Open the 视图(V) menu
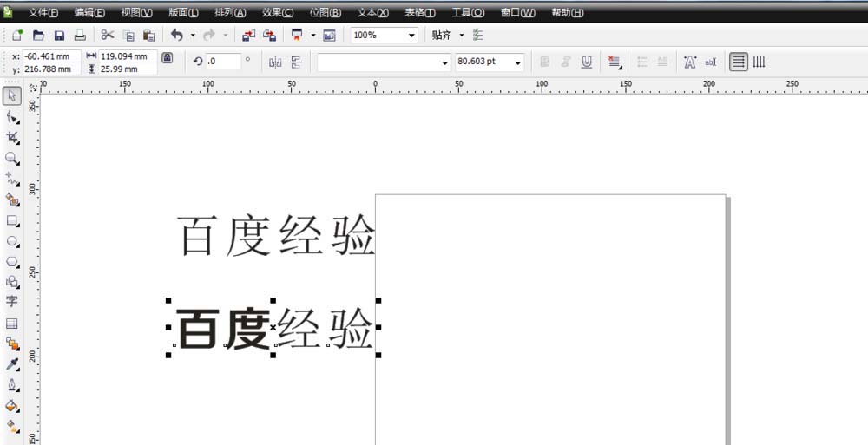868x445 pixels. (137, 12)
